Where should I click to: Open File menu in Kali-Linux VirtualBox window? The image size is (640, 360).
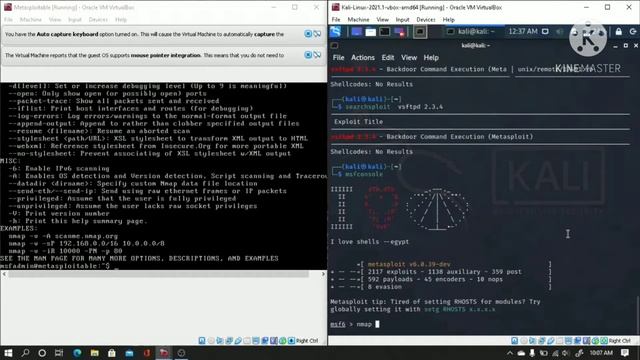[x=336, y=20]
